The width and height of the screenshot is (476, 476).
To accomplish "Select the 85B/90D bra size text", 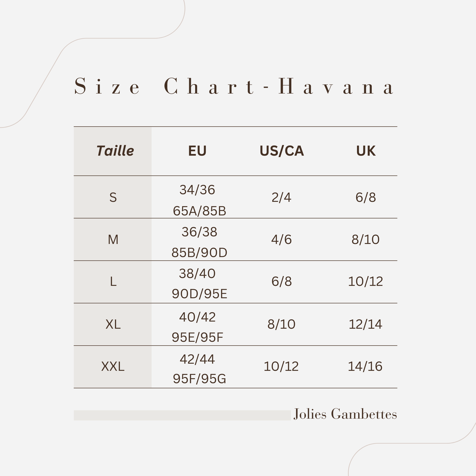I will point(199,253).
